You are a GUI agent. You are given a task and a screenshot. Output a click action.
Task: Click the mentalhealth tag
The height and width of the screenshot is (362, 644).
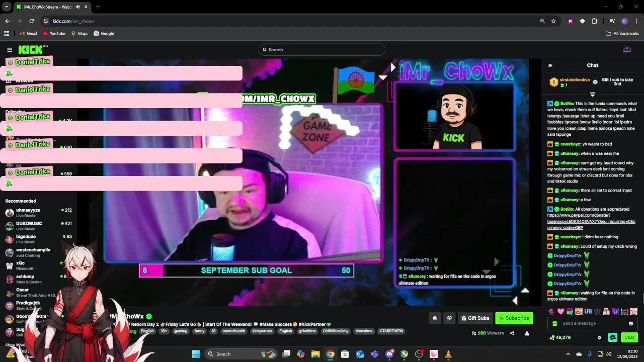pos(233,331)
